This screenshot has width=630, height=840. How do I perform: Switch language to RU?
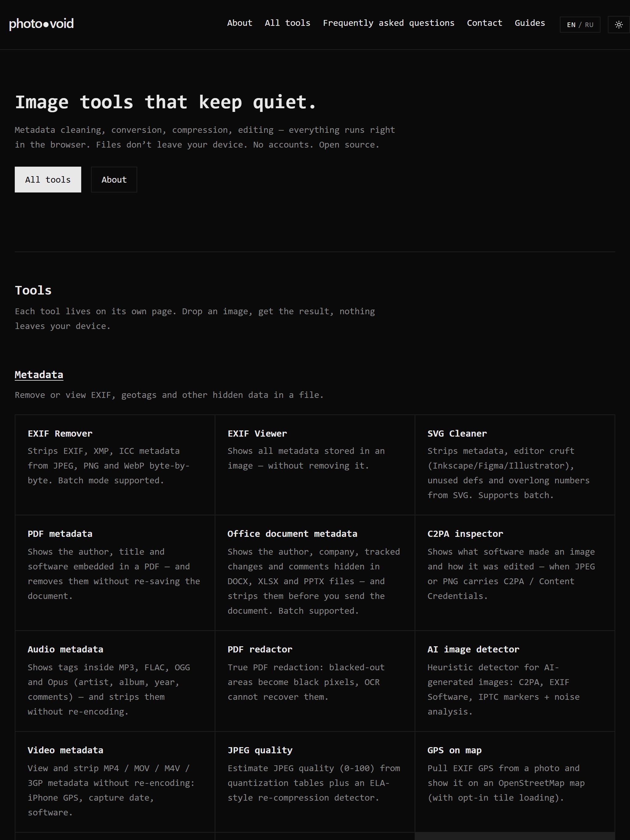[589, 25]
